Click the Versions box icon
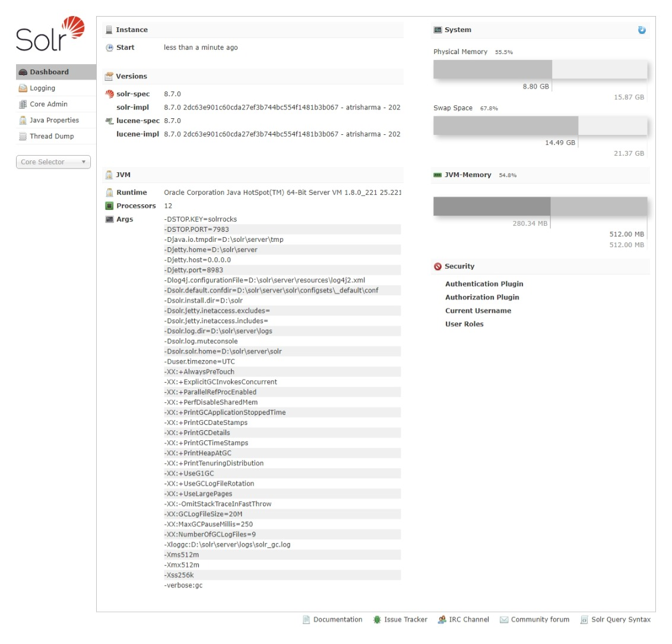The image size is (672, 644). 109,76
